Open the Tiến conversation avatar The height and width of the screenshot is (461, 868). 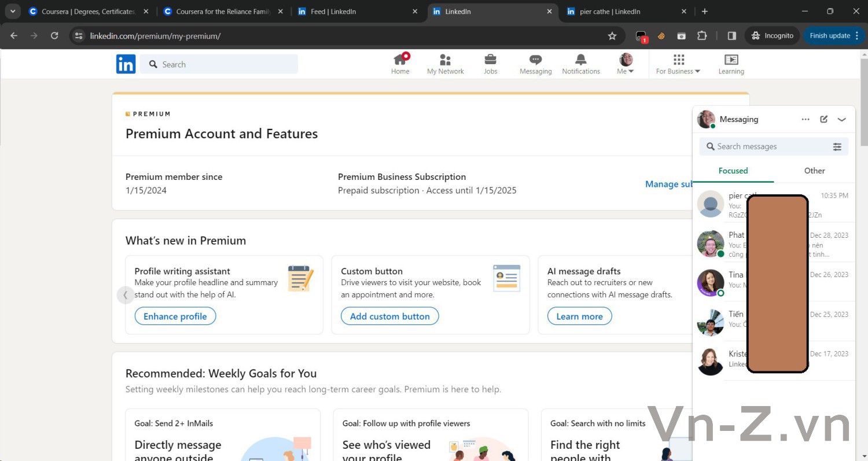[x=711, y=323]
